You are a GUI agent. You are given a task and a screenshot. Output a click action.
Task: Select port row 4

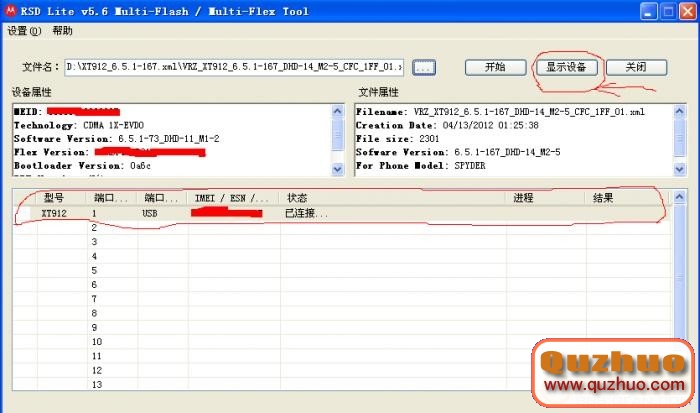[342, 256]
